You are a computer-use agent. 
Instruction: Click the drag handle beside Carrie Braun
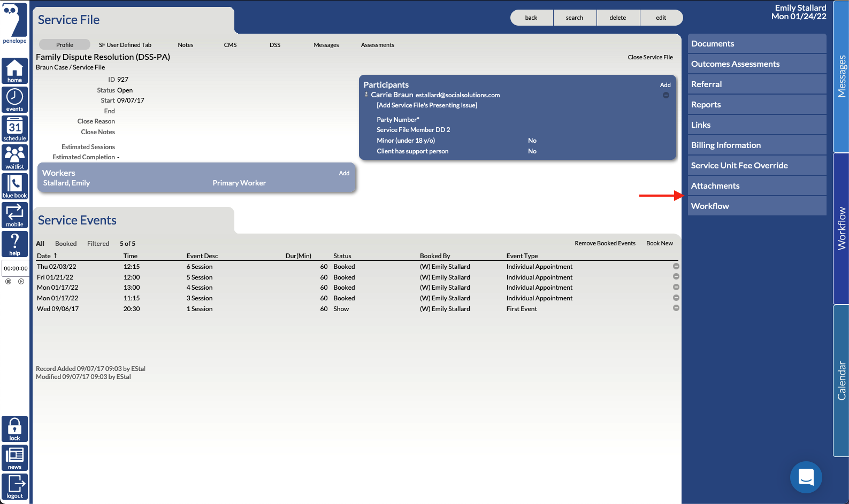tap(366, 95)
